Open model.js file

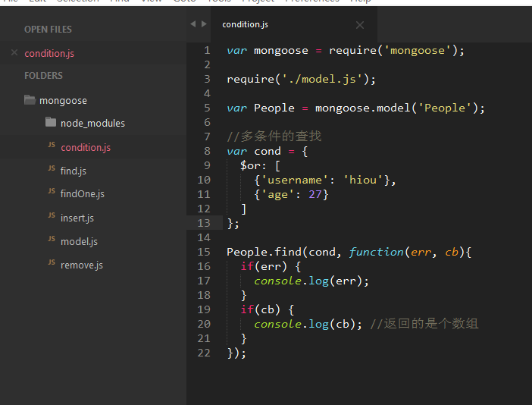click(x=79, y=241)
